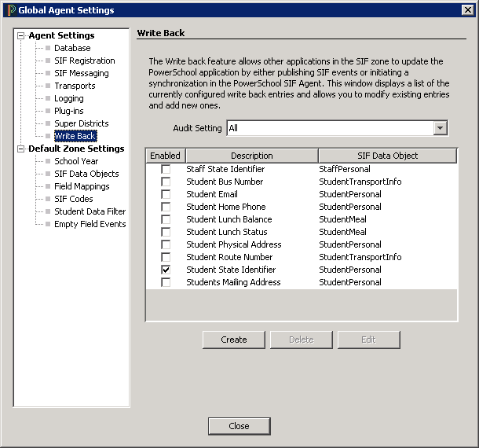Close the Global Agent Settings window
479x448 pixels.
coord(467,10)
